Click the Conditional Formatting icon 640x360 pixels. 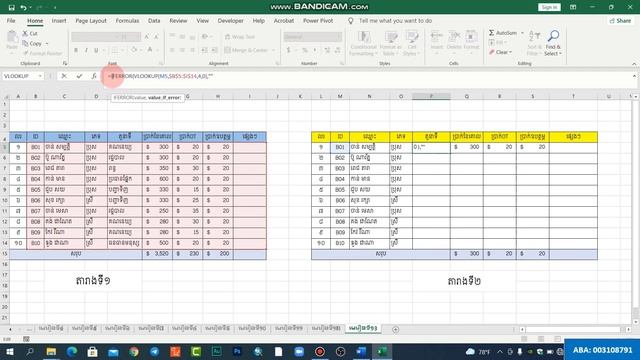(x=363, y=37)
